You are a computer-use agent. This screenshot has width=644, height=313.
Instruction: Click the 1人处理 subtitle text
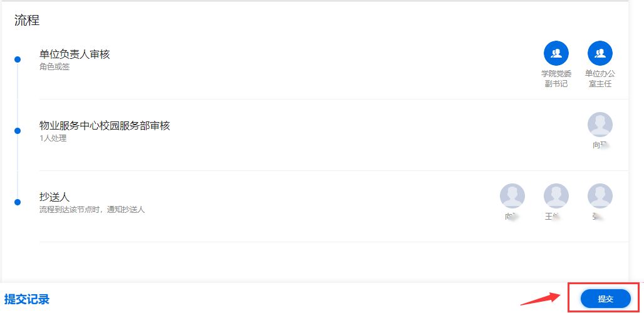click(53, 138)
